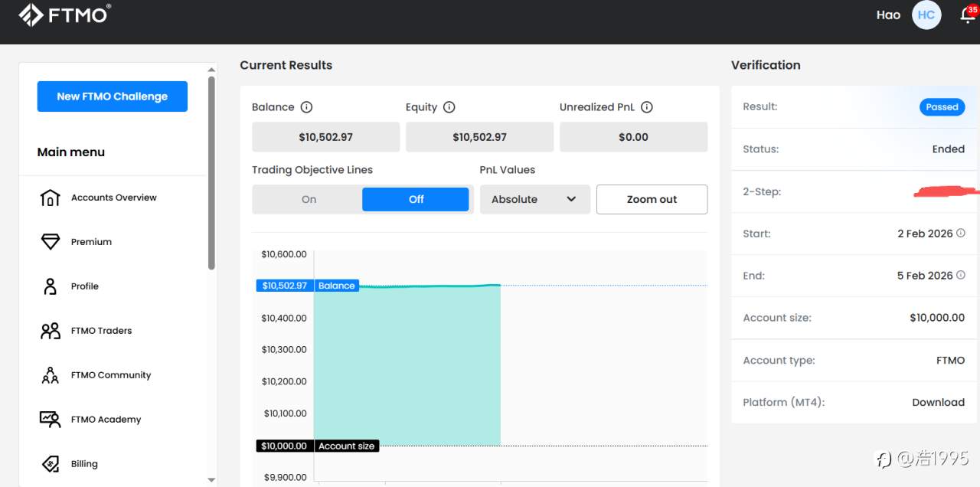980x487 pixels.
Task: Show info tooltip next to Balance
Action: coord(306,107)
